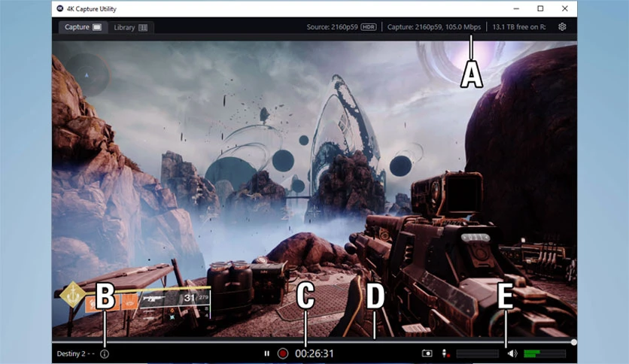Open settings via the gear icon

[x=562, y=27]
